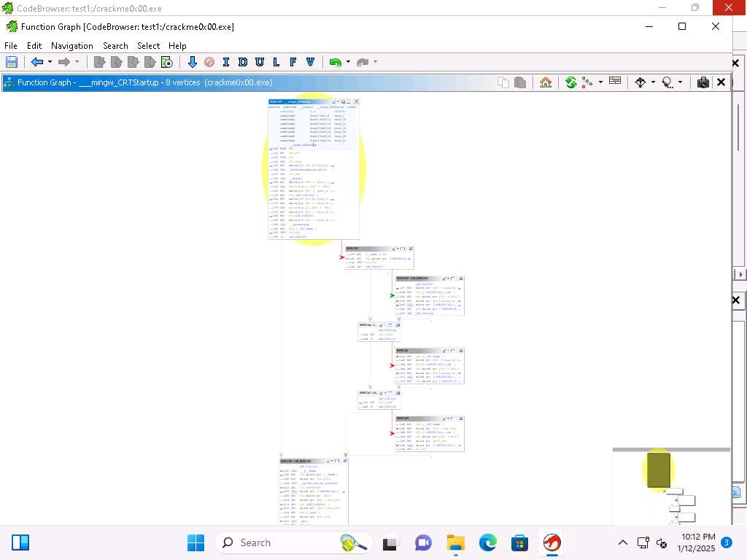Reload the graph using green refresh icon
The image size is (747, 560).
tap(570, 82)
